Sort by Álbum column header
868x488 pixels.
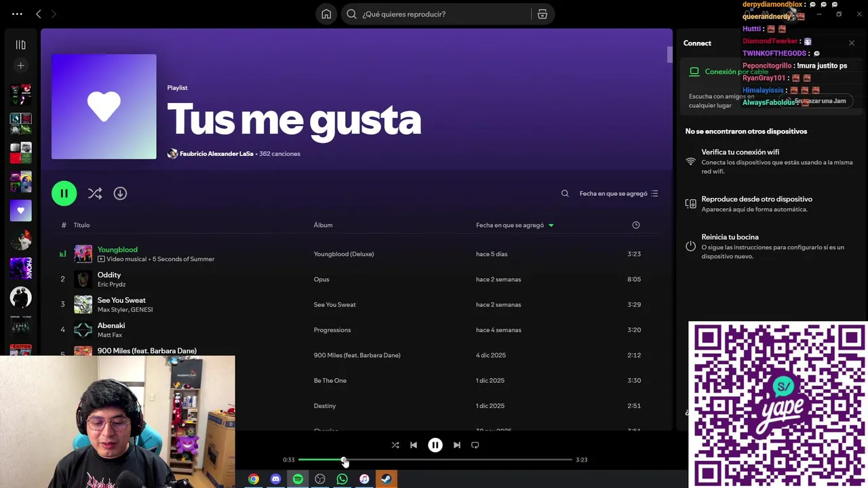point(323,225)
